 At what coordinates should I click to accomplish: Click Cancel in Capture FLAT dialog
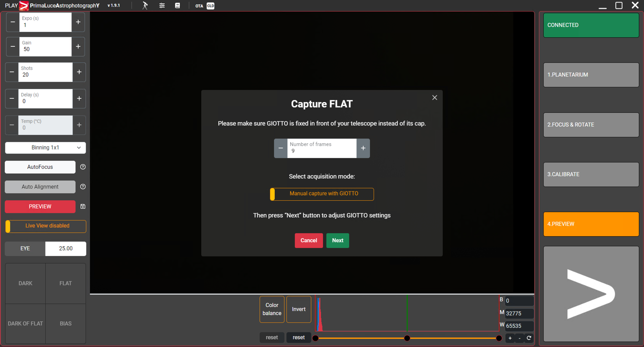point(309,241)
